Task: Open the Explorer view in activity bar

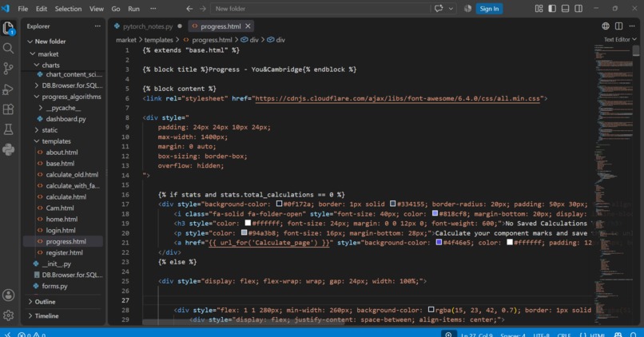Action: (x=8, y=28)
